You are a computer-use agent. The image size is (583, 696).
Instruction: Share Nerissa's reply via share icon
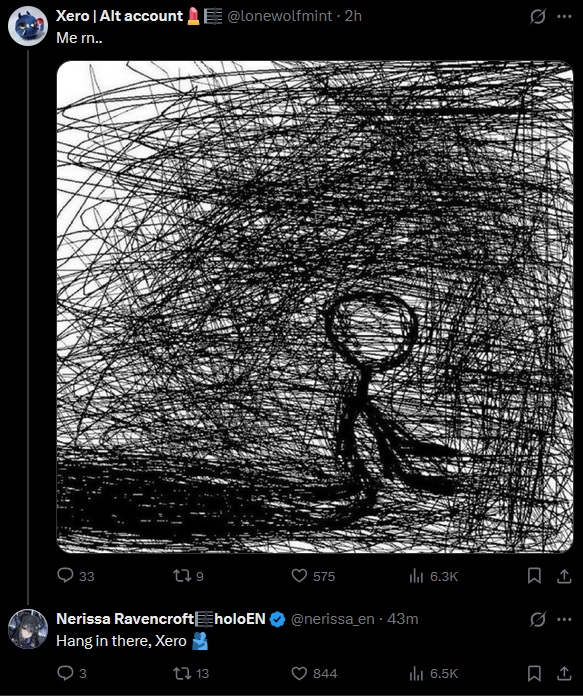(x=564, y=673)
